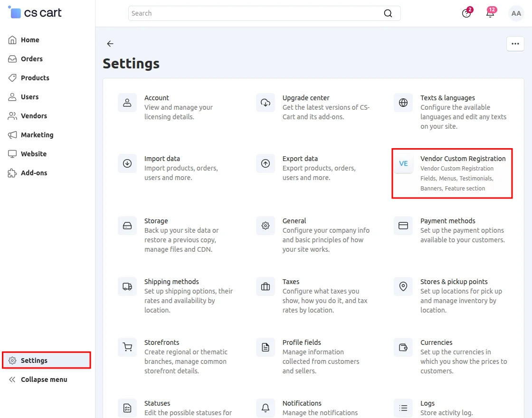The height and width of the screenshot is (418, 532).
Task: Click the Storefronts cart icon
Action: [x=127, y=347]
